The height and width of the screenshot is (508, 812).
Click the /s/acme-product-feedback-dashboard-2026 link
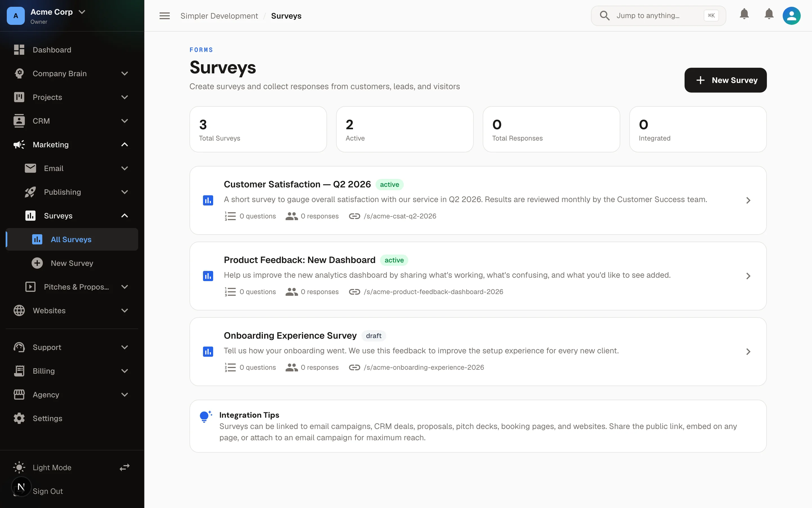click(x=434, y=292)
